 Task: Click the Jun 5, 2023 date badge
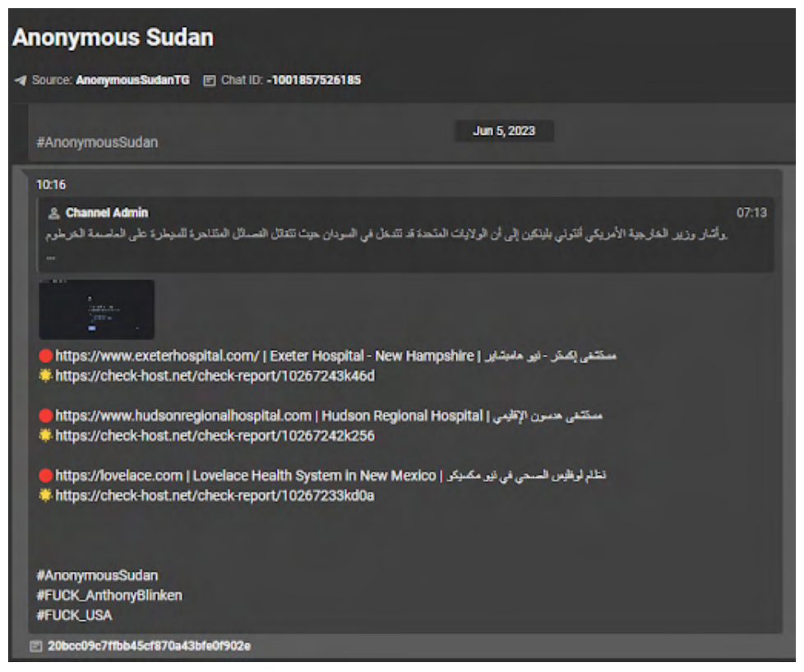pos(504,131)
